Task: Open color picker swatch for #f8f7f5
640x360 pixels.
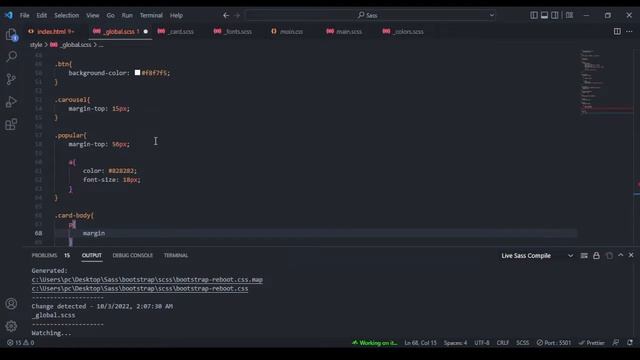Action: 138,73
